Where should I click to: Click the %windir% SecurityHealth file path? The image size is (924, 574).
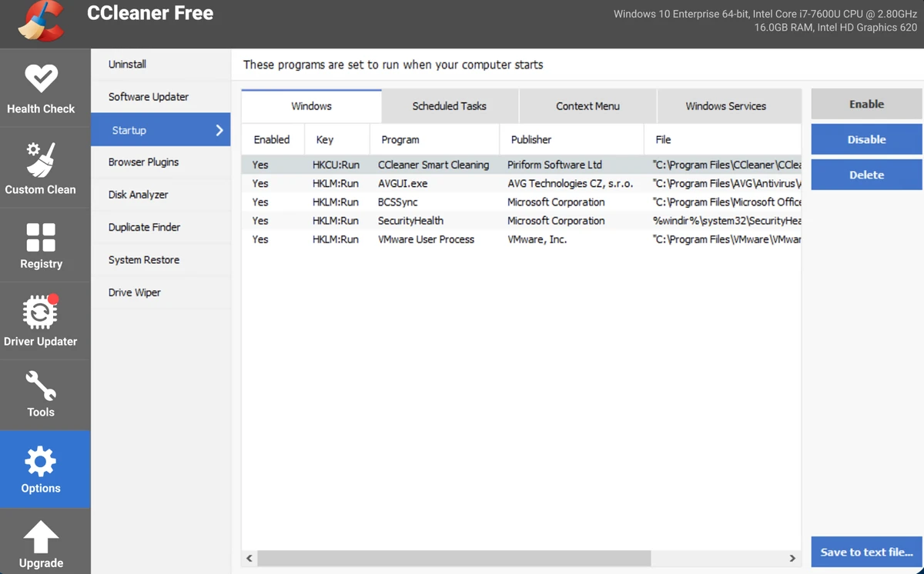click(x=726, y=220)
